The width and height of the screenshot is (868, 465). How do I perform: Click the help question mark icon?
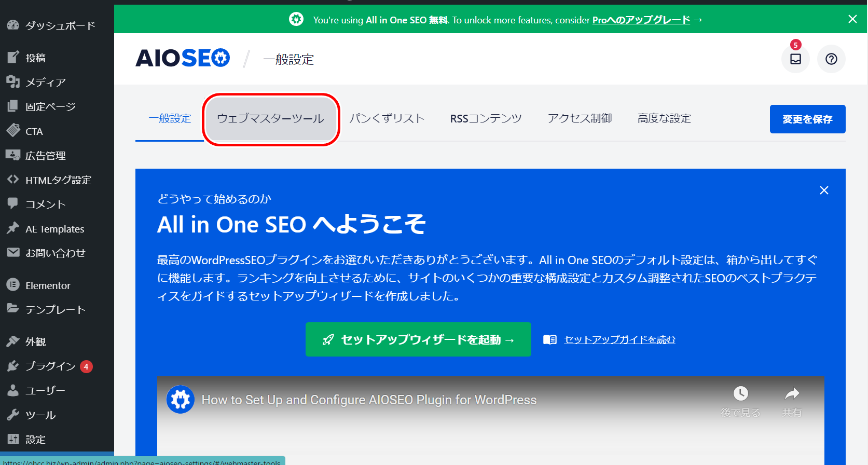(x=831, y=59)
